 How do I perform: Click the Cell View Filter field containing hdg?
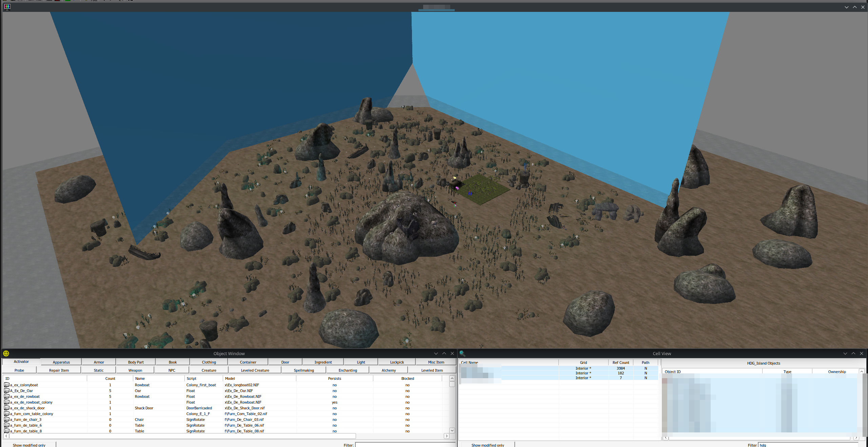click(x=808, y=445)
